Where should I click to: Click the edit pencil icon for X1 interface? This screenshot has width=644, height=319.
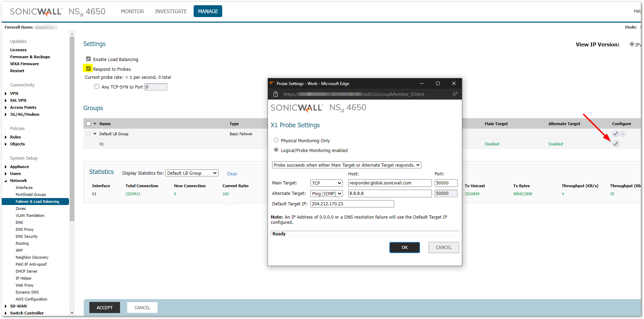616,144
